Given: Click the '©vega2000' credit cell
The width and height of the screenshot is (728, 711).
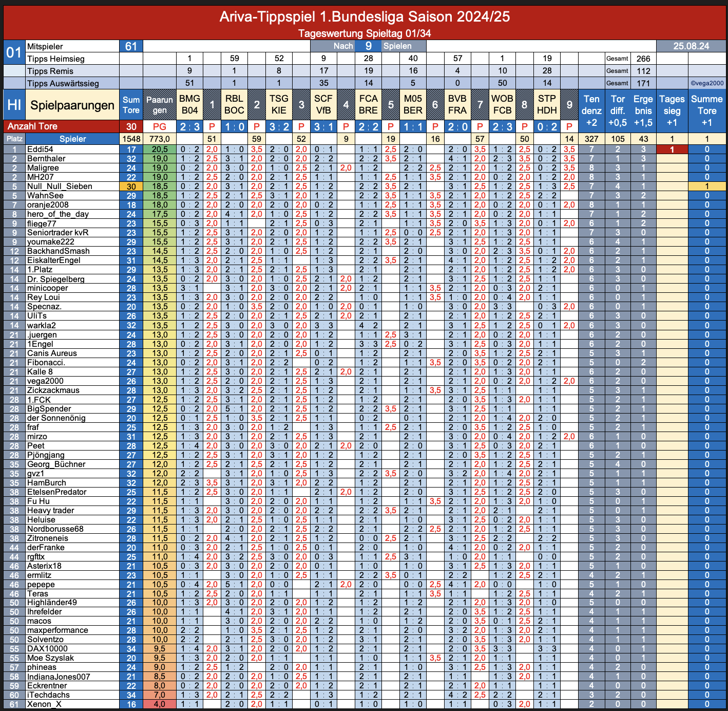Looking at the screenshot, I should pyautogui.click(x=707, y=83).
